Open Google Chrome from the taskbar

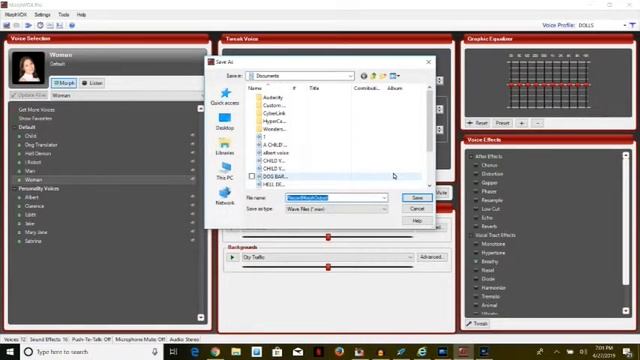216,351
